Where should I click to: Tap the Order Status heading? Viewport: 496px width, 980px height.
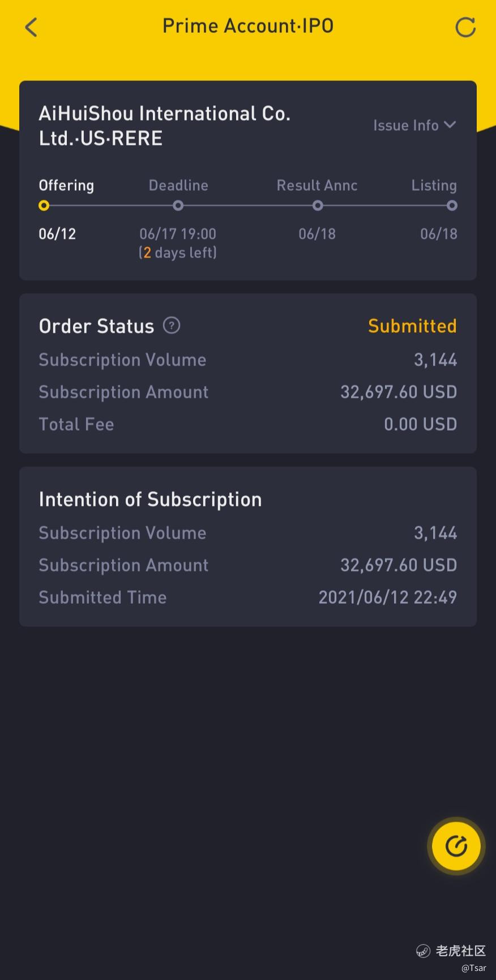[96, 326]
